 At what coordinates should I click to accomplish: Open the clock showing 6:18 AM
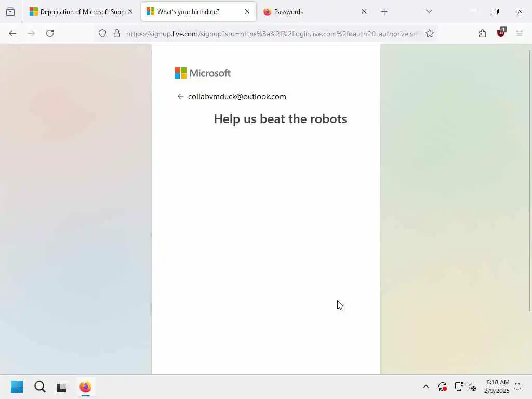tap(497, 387)
